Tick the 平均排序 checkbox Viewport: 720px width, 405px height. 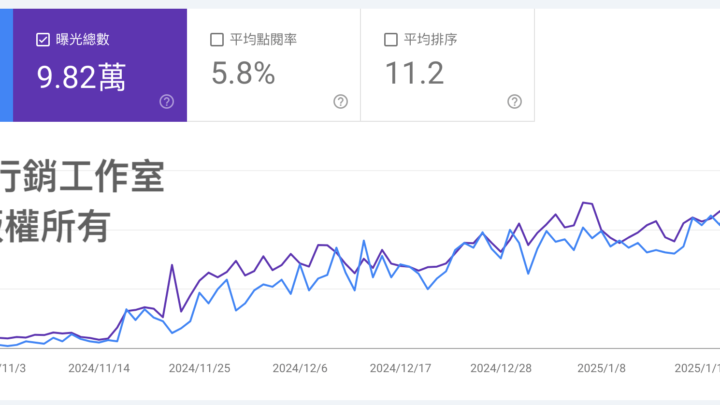tap(391, 40)
